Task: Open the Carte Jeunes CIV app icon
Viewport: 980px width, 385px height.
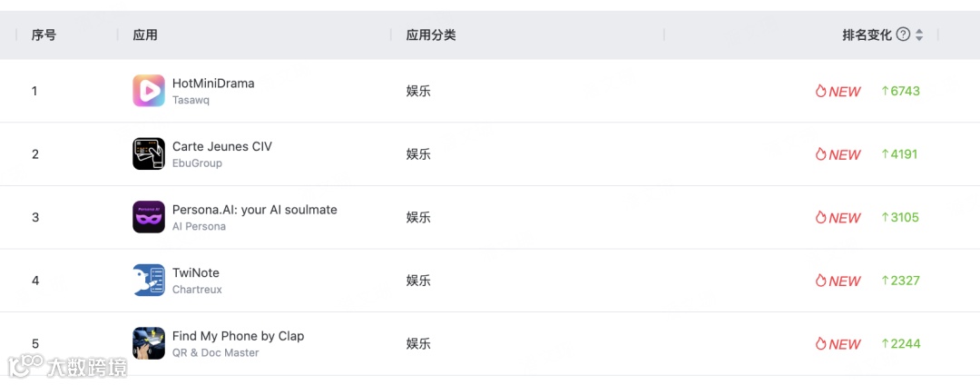Action: pos(149,153)
